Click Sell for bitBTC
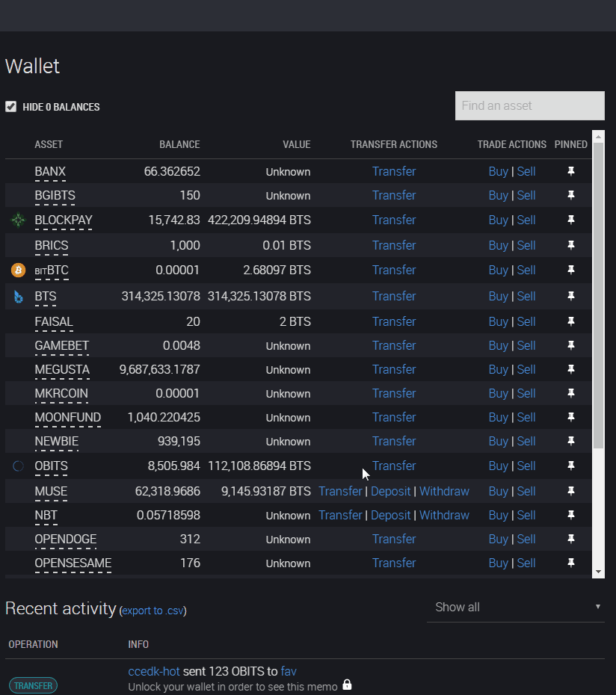The height and width of the screenshot is (695, 616). 526,271
